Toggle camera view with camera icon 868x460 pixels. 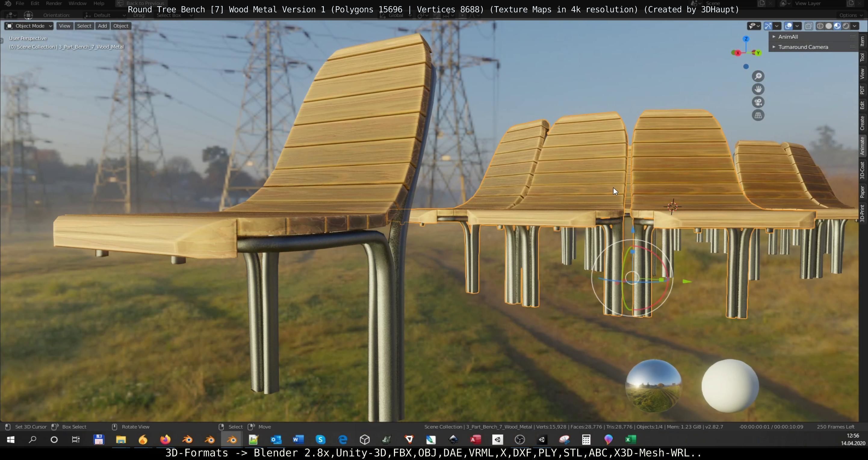[x=758, y=102]
